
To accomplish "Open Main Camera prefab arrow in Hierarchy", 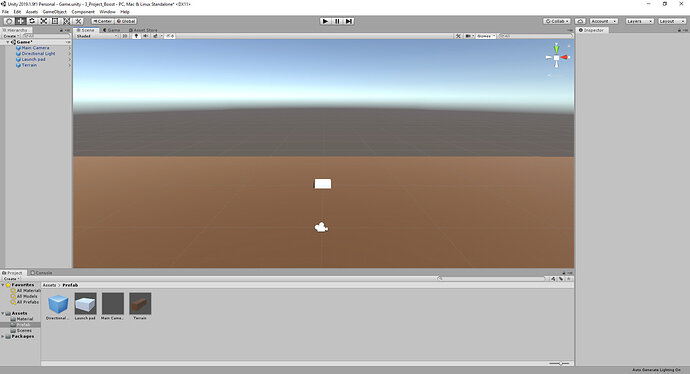I will point(70,48).
